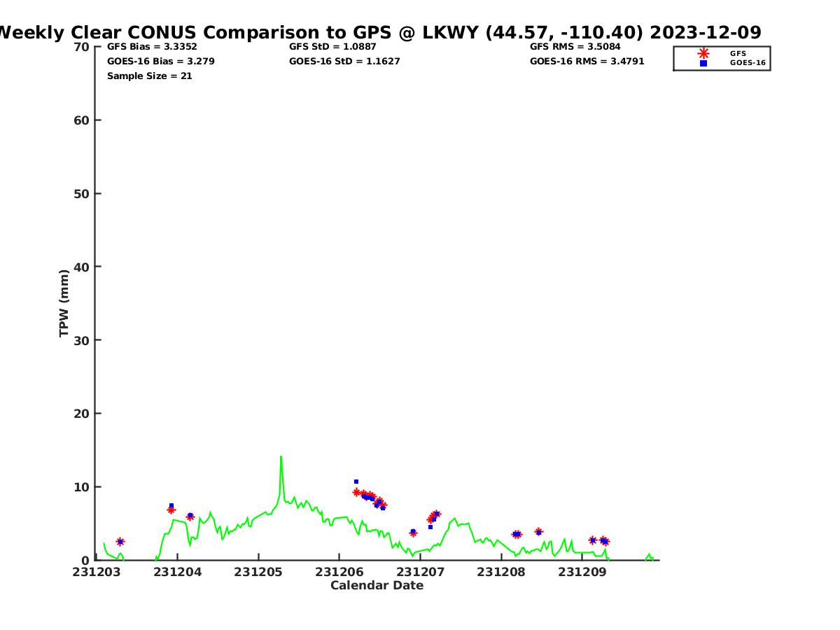This screenshot has width=840, height=630.
Task: Click the first GFS marker near 231203
Action: pos(120,542)
